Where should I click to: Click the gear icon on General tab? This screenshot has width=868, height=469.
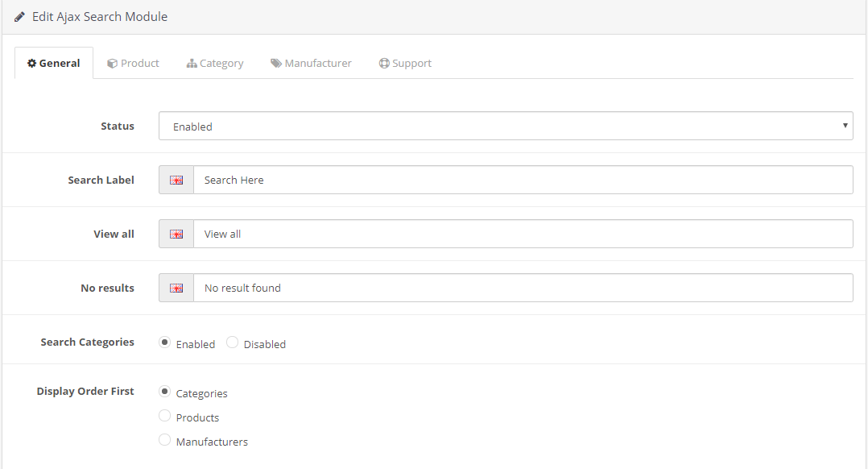click(x=32, y=63)
